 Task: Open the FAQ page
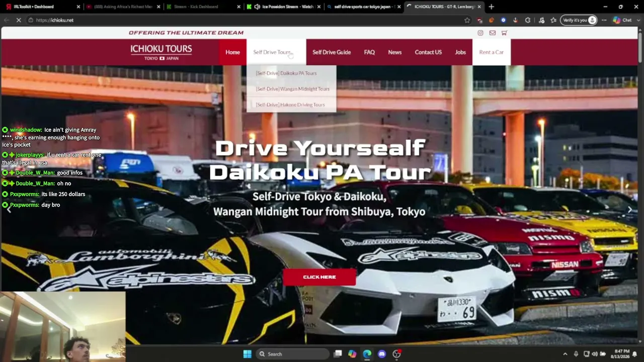pos(369,52)
